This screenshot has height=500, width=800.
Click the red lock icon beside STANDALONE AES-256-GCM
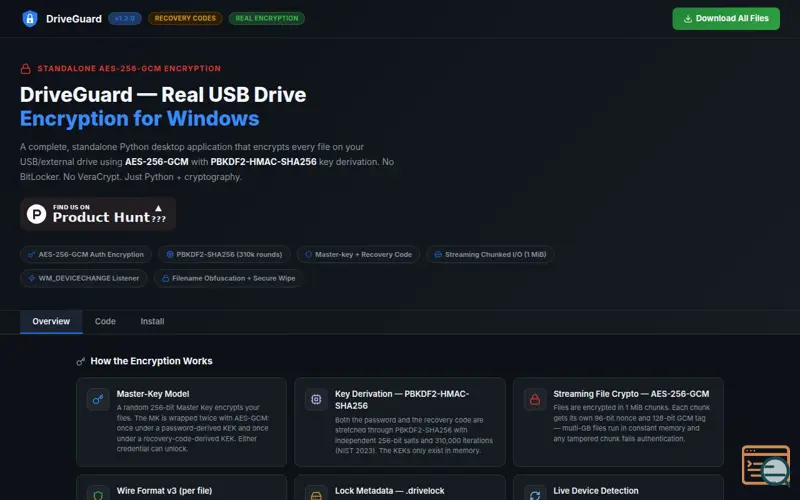[x=26, y=68]
